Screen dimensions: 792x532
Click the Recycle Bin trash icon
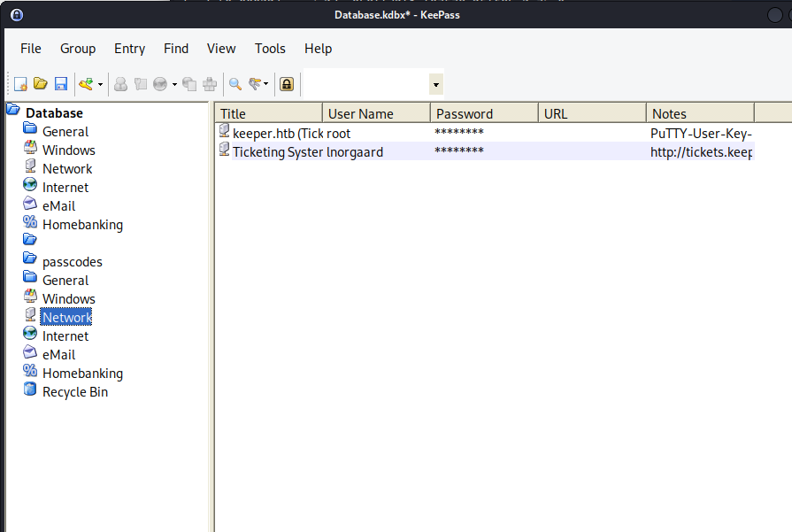[x=30, y=389]
